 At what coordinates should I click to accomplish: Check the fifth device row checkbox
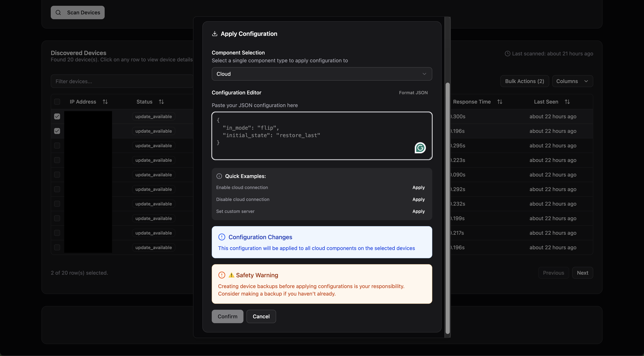[x=57, y=174]
